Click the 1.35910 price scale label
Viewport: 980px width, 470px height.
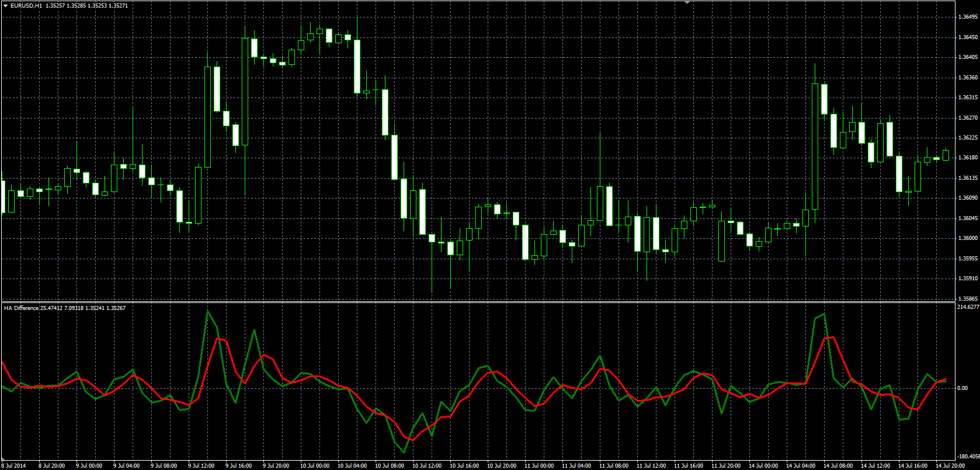(x=968, y=278)
